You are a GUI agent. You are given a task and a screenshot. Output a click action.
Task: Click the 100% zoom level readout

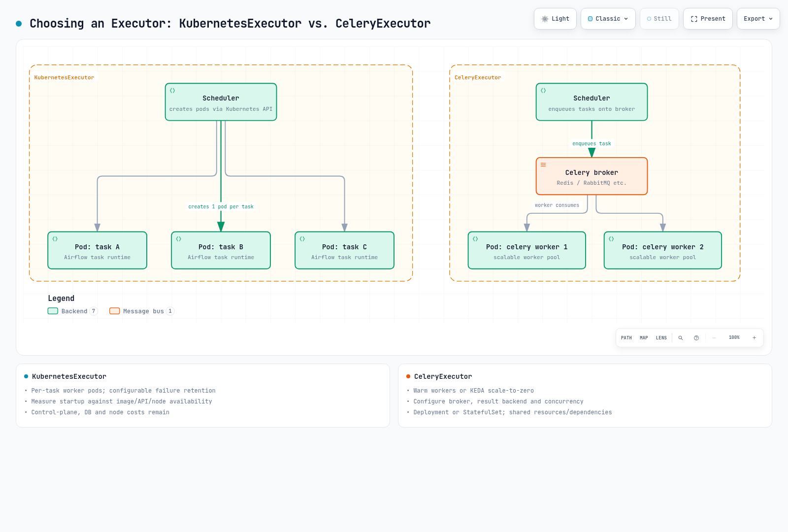pos(734,337)
